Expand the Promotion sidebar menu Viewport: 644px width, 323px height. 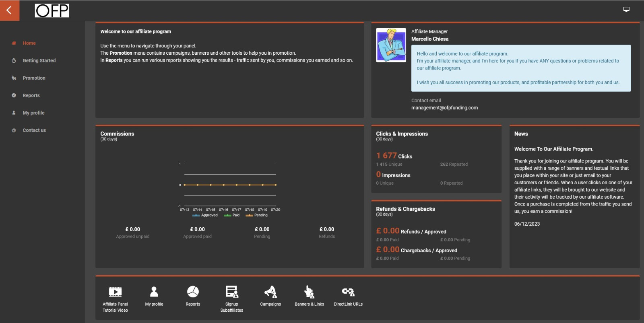pos(34,78)
